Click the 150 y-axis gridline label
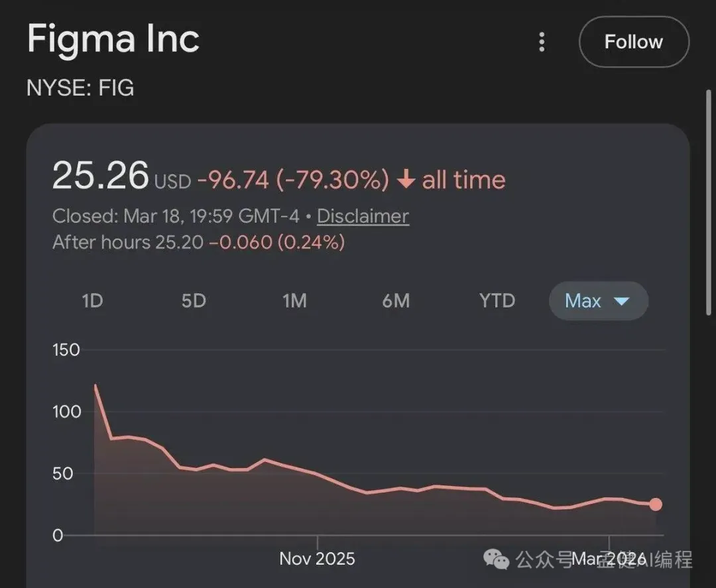The height and width of the screenshot is (588, 716). (66, 349)
